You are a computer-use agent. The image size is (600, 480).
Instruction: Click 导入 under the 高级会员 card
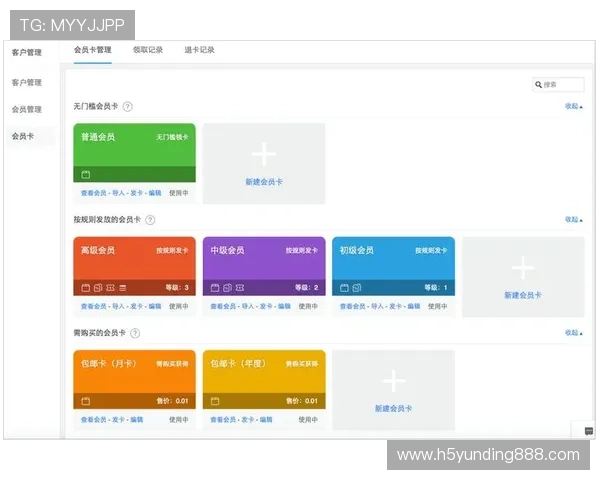pos(119,306)
